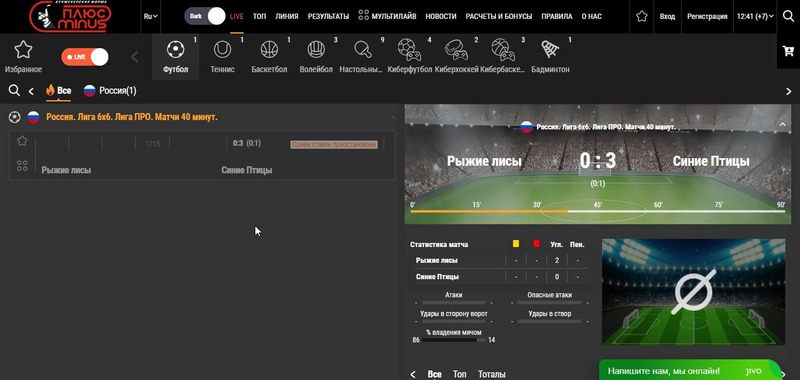
Task: Click the unavailable video stream thumbnail
Action: (x=693, y=292)
